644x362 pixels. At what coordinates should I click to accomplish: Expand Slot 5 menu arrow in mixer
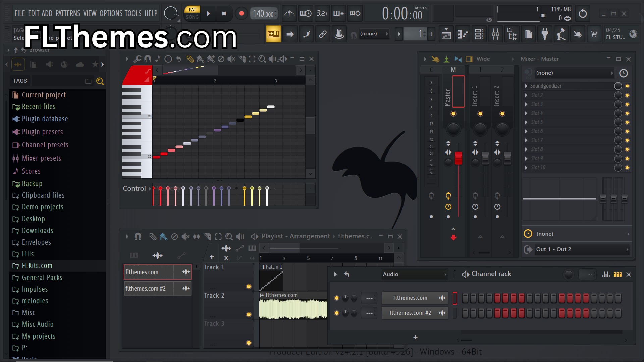click(526, 122)
